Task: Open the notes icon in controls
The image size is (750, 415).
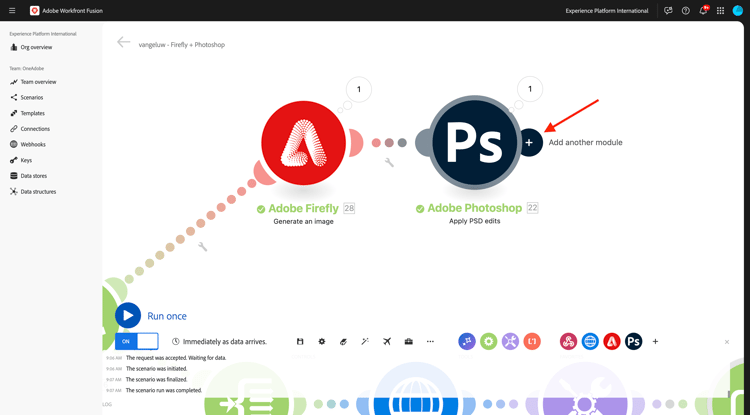Action: 343,341
